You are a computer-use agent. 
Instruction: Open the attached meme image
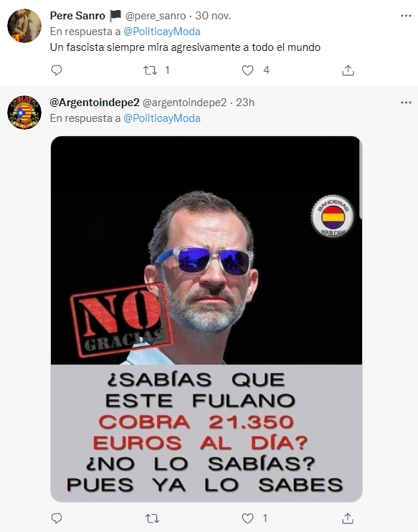coord(206,319)
